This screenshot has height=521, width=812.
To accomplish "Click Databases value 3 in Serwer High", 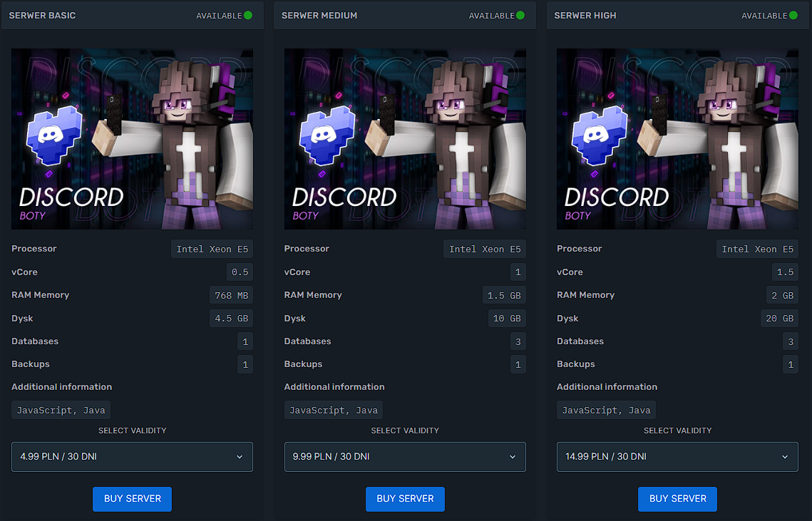I will click(x=790, y=341).
